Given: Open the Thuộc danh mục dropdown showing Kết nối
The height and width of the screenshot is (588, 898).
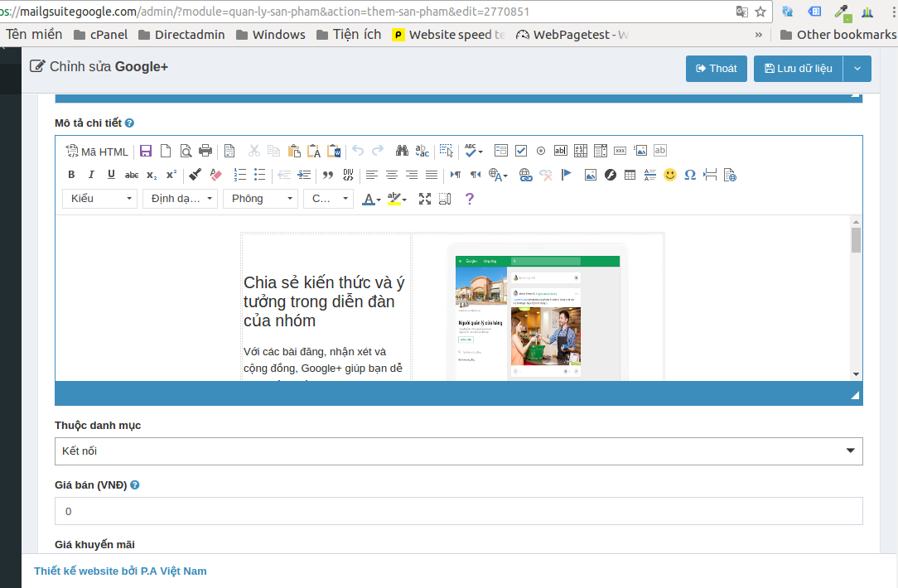Looking at the screenshot, I should tap(459, 451).
